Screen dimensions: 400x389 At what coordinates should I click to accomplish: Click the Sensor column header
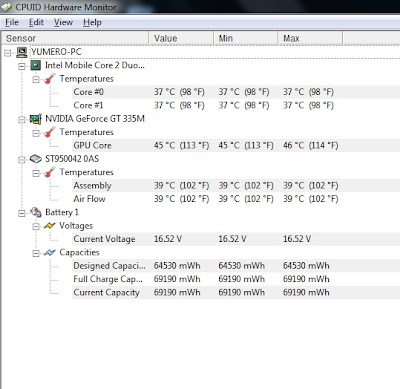pos(75,38)
